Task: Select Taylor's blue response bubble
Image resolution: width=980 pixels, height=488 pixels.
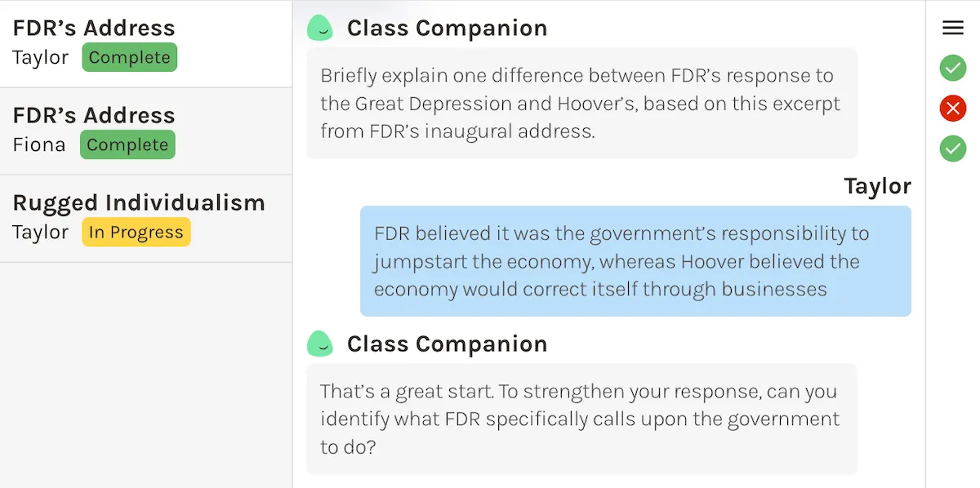Action: (636, 261)
